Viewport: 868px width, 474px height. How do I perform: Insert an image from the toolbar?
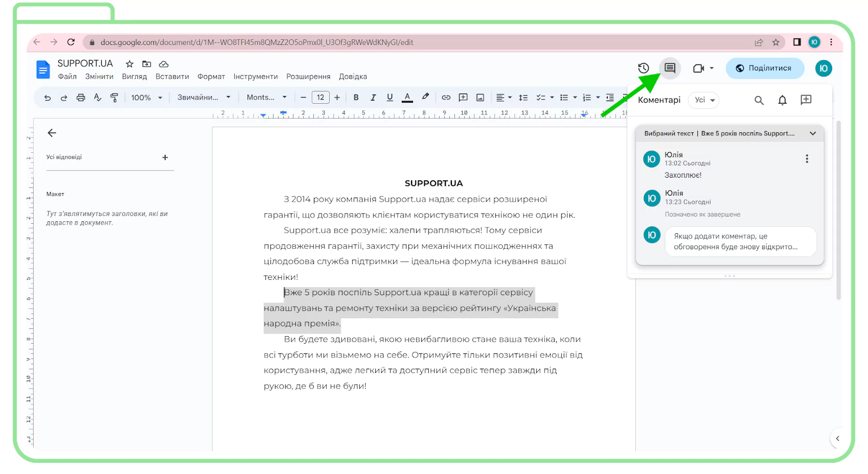click(x=481, y=98)
